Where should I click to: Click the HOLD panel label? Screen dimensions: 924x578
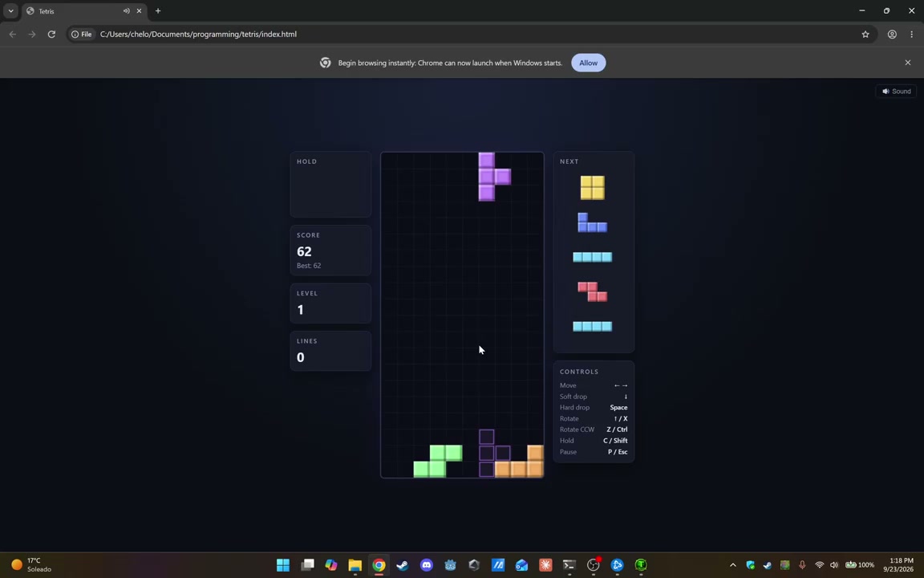(x=306, y=161)
